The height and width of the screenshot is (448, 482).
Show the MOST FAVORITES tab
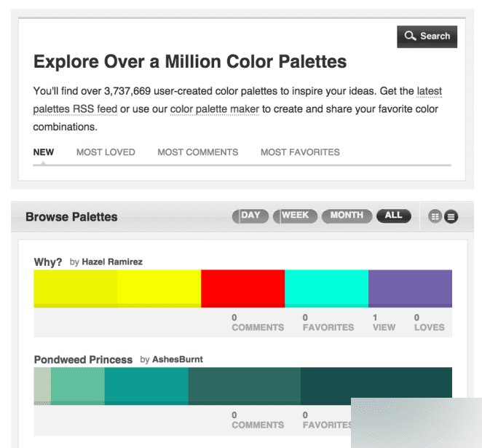(x=300, y=152)
